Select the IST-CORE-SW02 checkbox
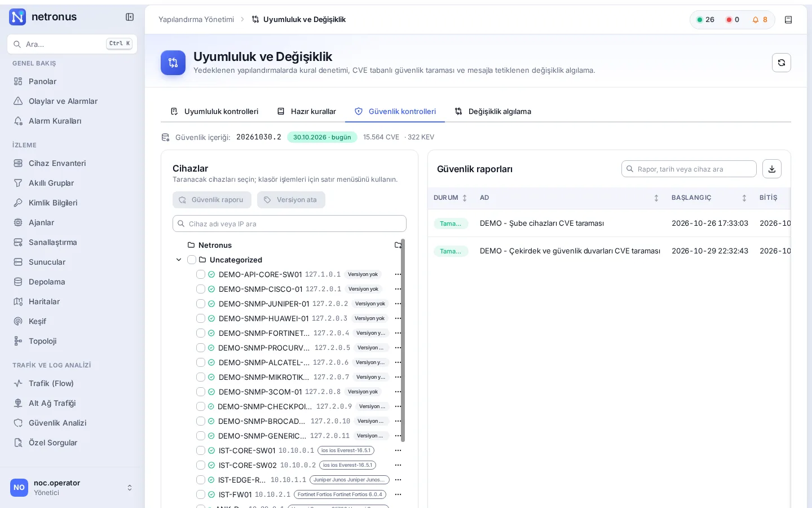The image size is (812, 508). tap(200, 465)
